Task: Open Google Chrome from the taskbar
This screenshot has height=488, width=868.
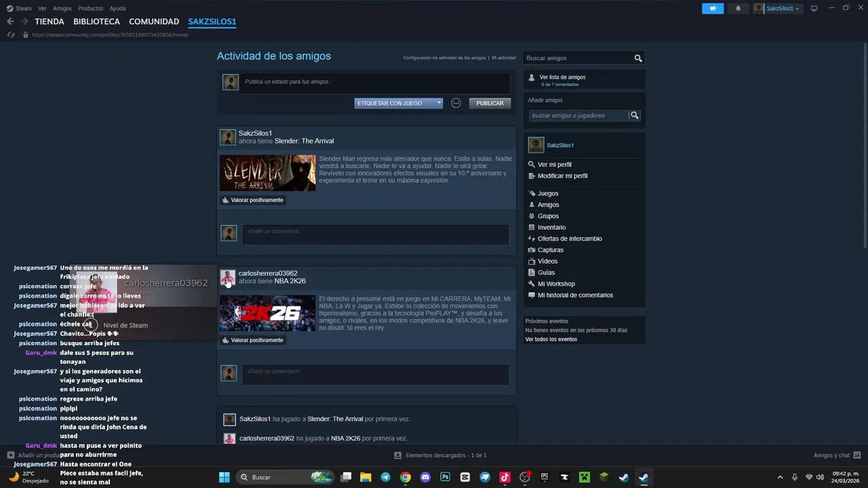Action: [405, 477]
